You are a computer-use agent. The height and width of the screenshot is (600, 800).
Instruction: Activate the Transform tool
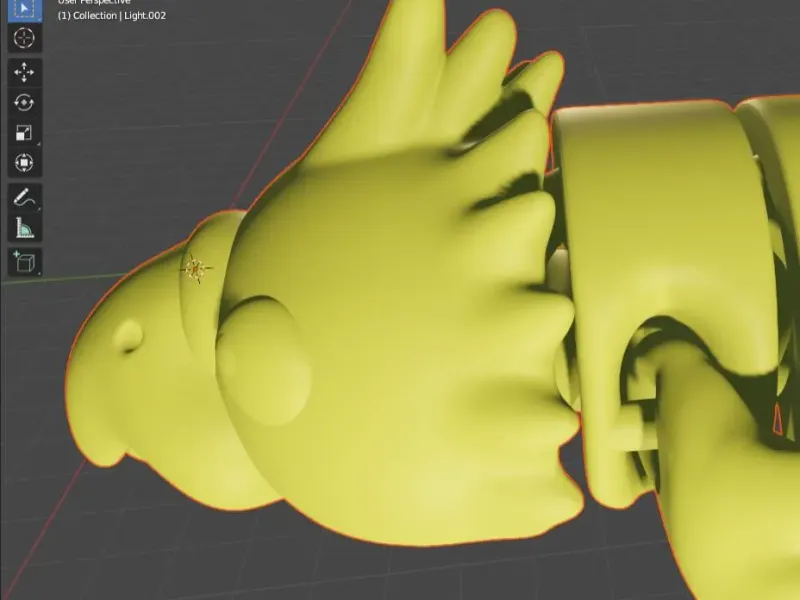click(24, 163)
